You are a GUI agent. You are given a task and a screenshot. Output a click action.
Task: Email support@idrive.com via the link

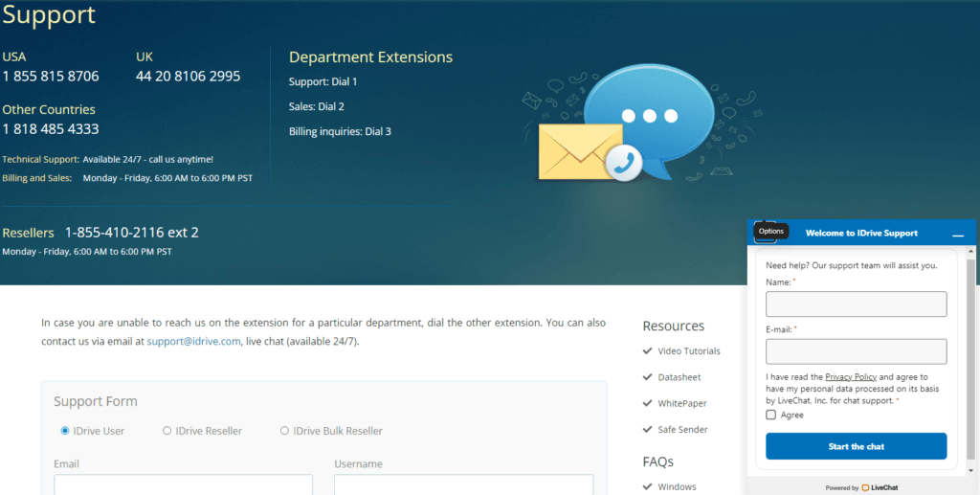[193, 341]
